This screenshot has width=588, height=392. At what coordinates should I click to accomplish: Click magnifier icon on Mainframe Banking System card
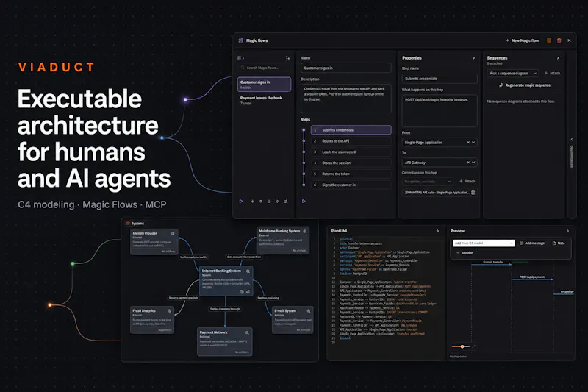305,232
